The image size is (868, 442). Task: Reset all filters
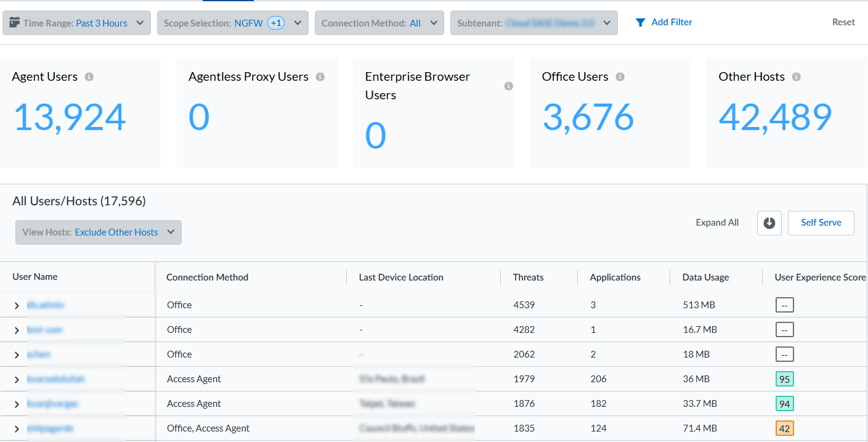(x=843, y=22)
